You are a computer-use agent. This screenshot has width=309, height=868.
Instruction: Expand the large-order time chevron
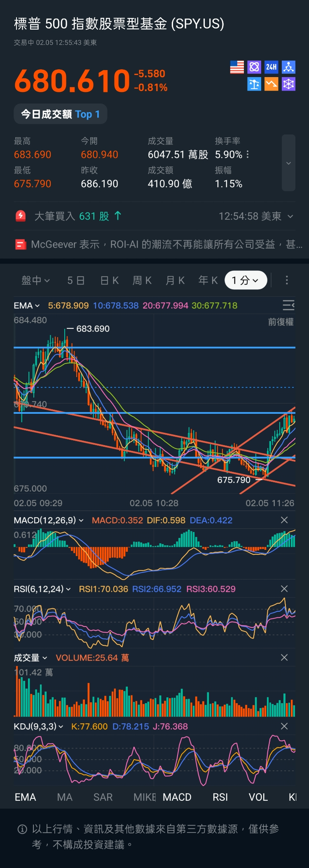tap(290, 216)
